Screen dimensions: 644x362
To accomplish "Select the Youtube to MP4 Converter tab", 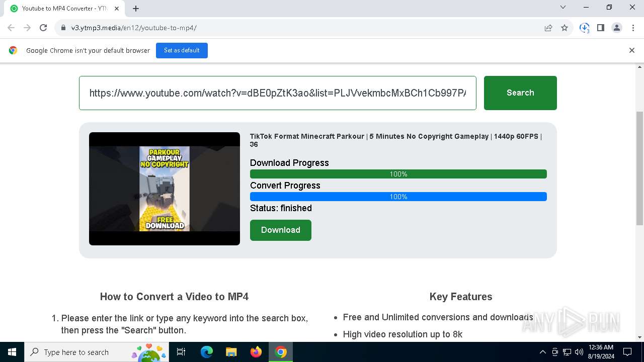I will pyautogui.click(x=64, y=9).
